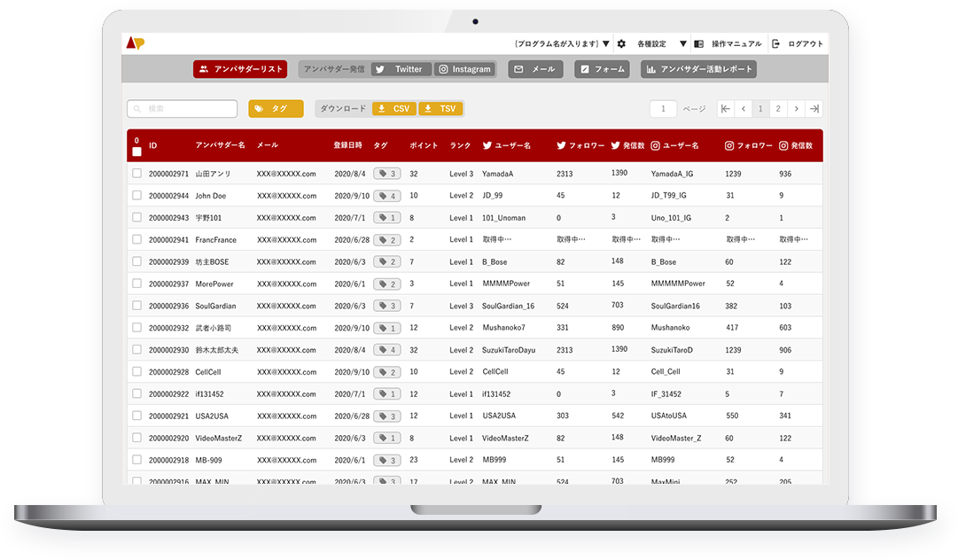Download the list as TSV
The height and width of the screenshot is (560, 958).
pos(440,109)
